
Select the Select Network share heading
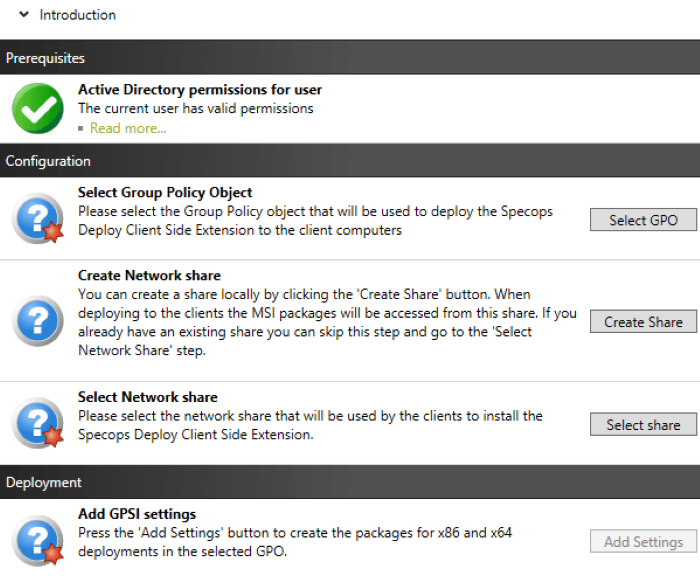click(148, 397)
